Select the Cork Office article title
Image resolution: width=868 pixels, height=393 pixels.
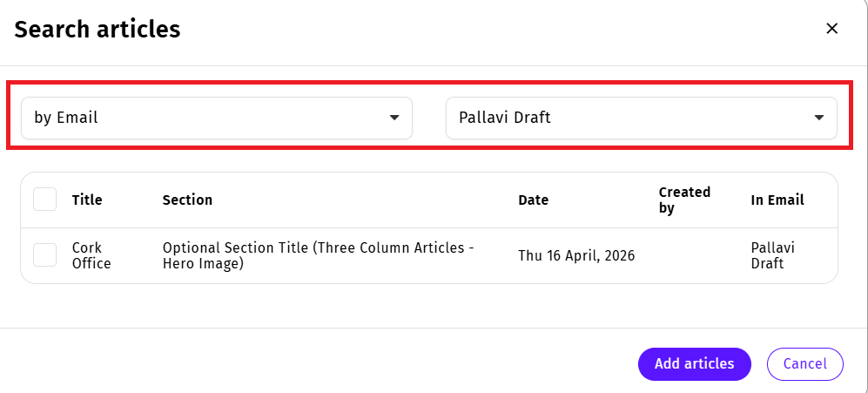pyautogui.click(x=91, y=255)
